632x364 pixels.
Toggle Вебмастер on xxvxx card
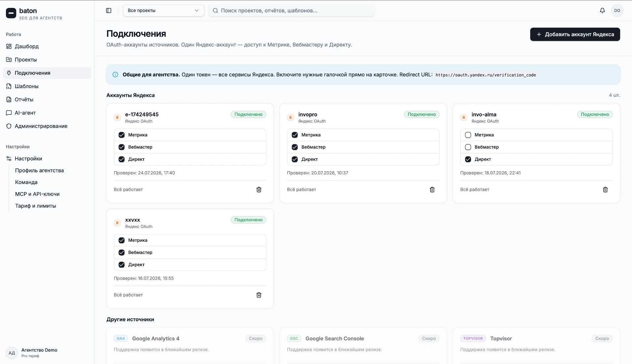click(x=121, y=253)
